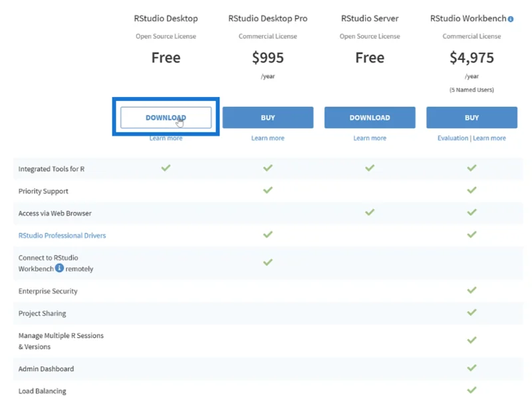Click Commercial License text under RStudio Workbench

point(471,37)
